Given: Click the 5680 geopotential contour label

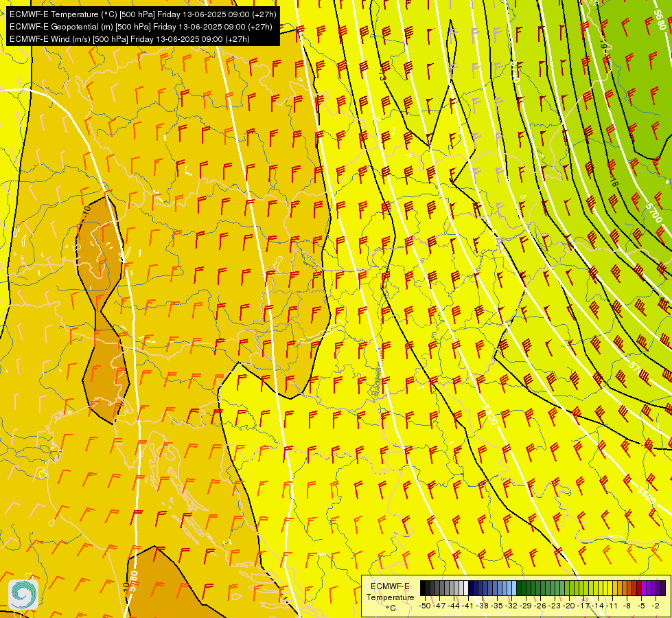Looking at the screenshot, I should [660, 20].
